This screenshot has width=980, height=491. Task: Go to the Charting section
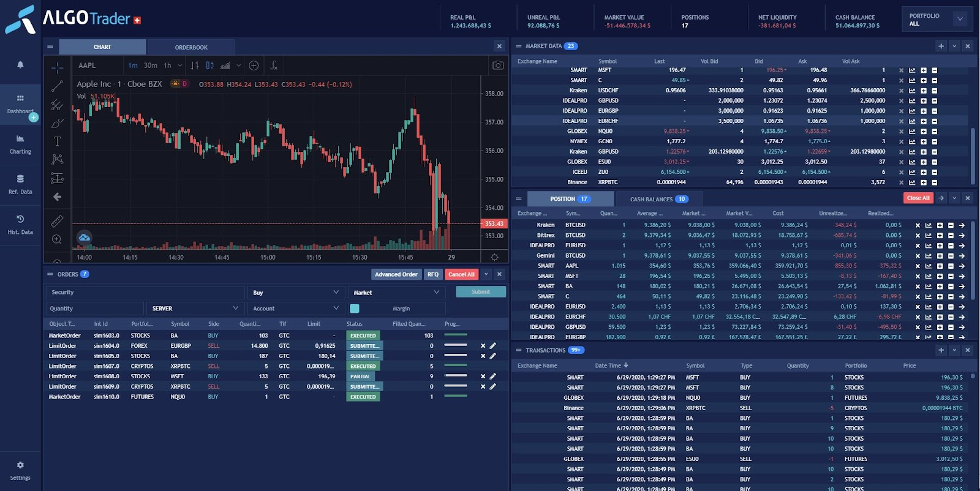click(x=20, y=144)
